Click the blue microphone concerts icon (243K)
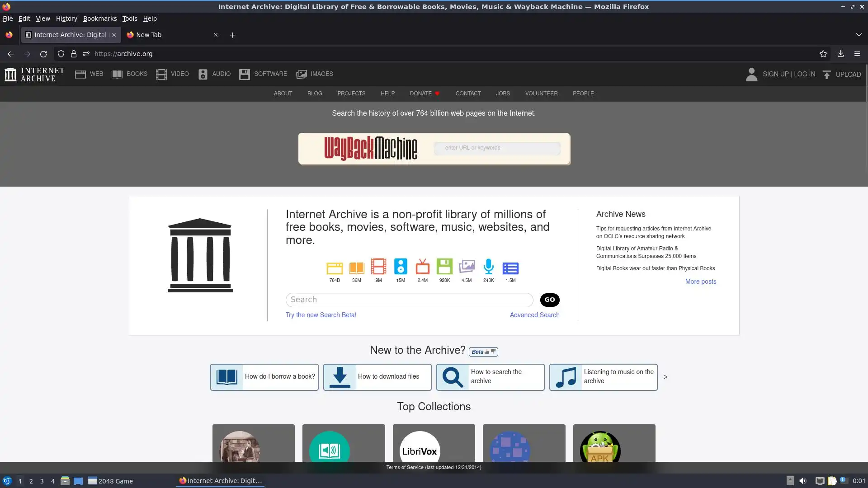Screen dimensions: 868x488 (488, 267)
